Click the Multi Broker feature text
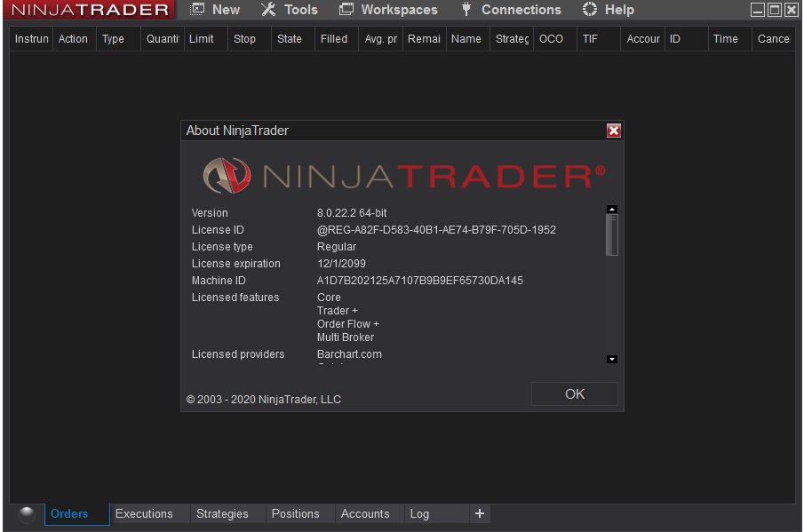 pyautogui.click(x=346, y=337)
